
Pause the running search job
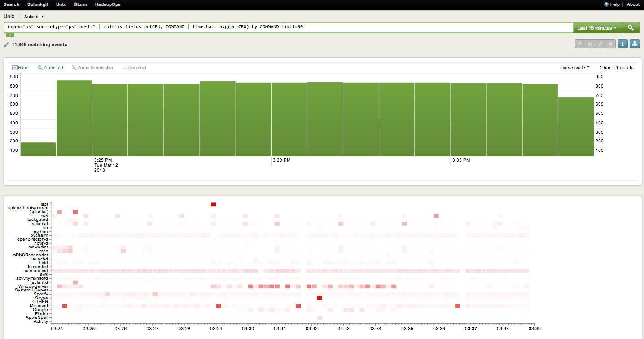pyautogui.click(x=590, y=44)
